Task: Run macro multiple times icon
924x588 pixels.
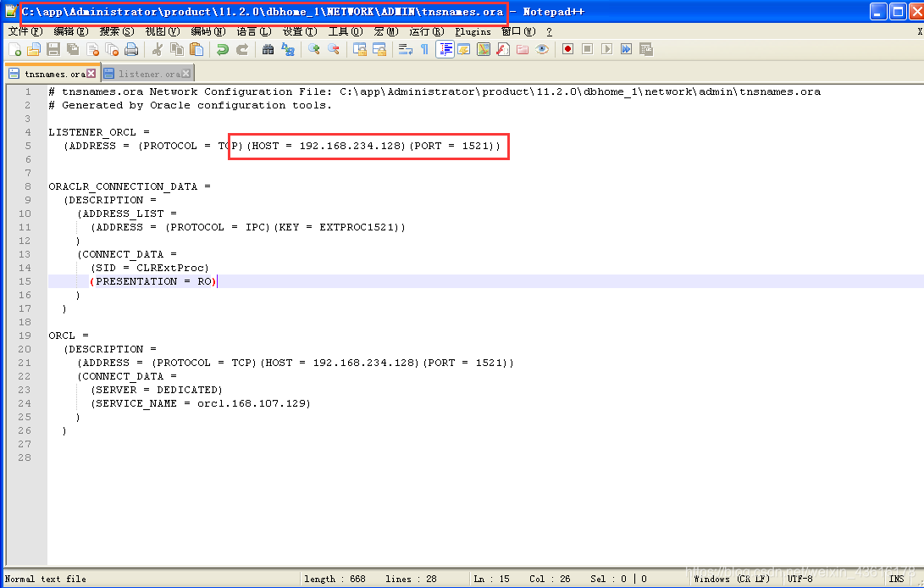Action: pos(626,49)
